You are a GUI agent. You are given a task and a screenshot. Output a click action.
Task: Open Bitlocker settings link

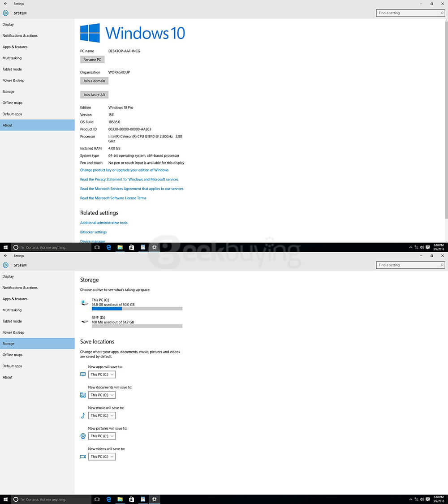(94, 232)
